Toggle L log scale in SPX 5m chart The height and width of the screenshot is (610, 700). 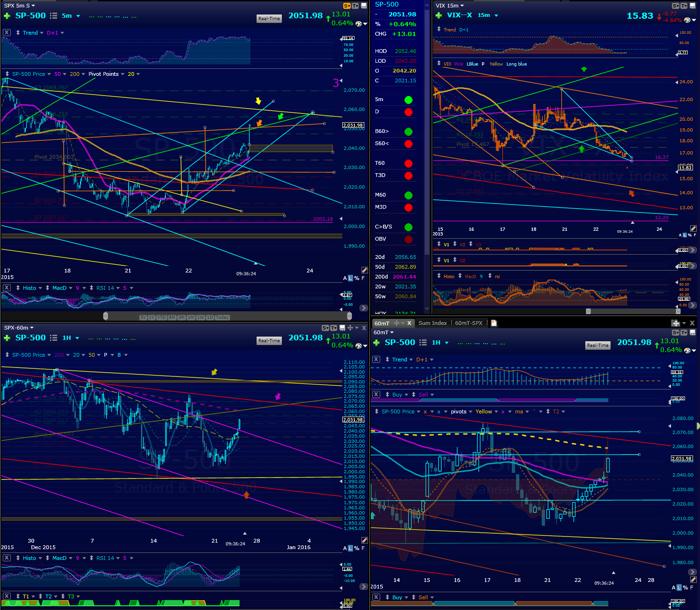click(x=350, y=278)
